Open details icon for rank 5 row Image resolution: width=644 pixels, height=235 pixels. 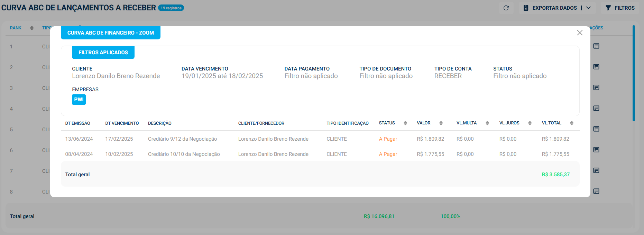click(x=596, y=129)
